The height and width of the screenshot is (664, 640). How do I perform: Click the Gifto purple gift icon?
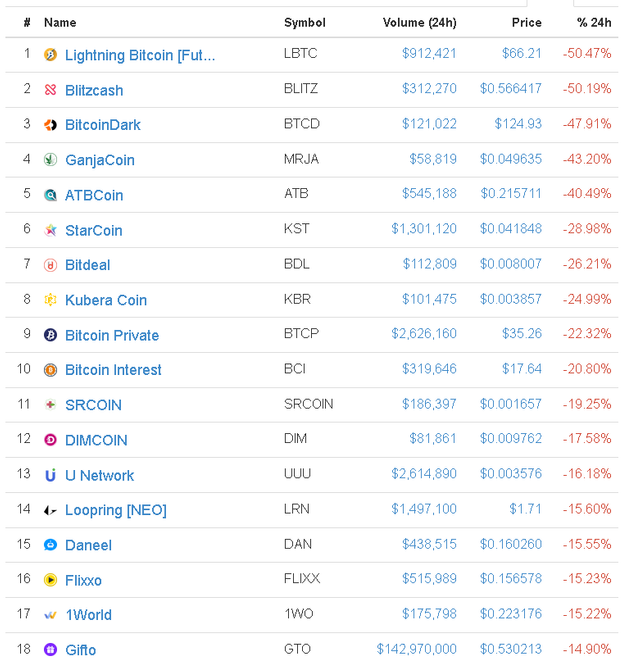pyautogui.click(x=50, y=649)
